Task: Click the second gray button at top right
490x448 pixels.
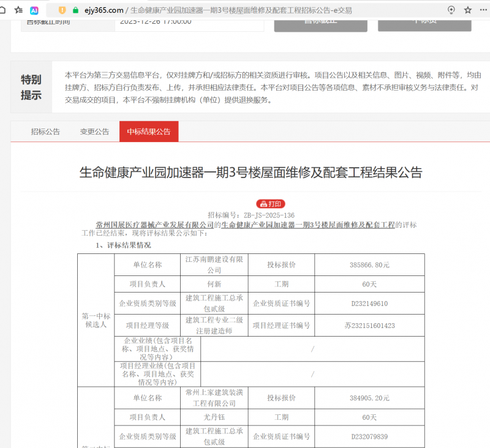Action: click(424, 22)
